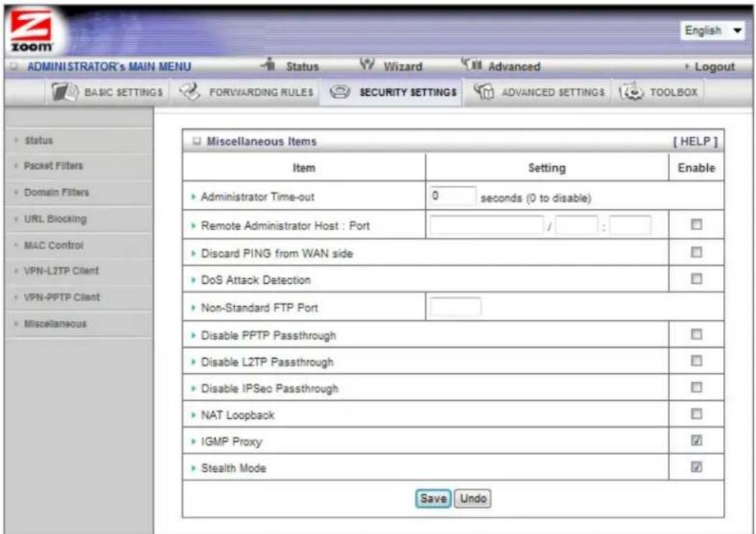Open the Basic Settings tab

pos(107,91)
